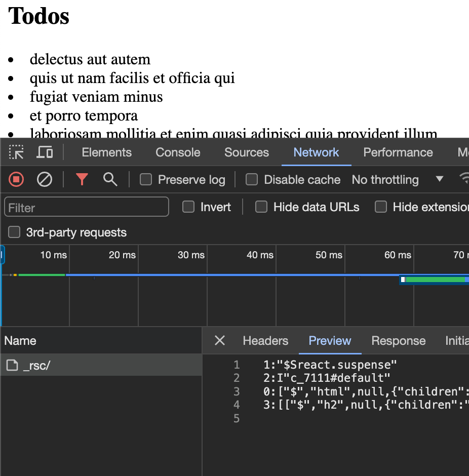Image resolution: width=469 pixels, height=476 pixels.
Task: Select the inspect element tool
Action: (x=16, y=152)
